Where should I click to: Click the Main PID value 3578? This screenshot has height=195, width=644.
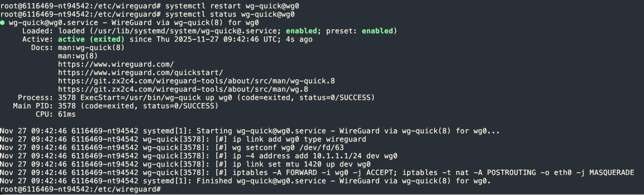pos(67,106)
